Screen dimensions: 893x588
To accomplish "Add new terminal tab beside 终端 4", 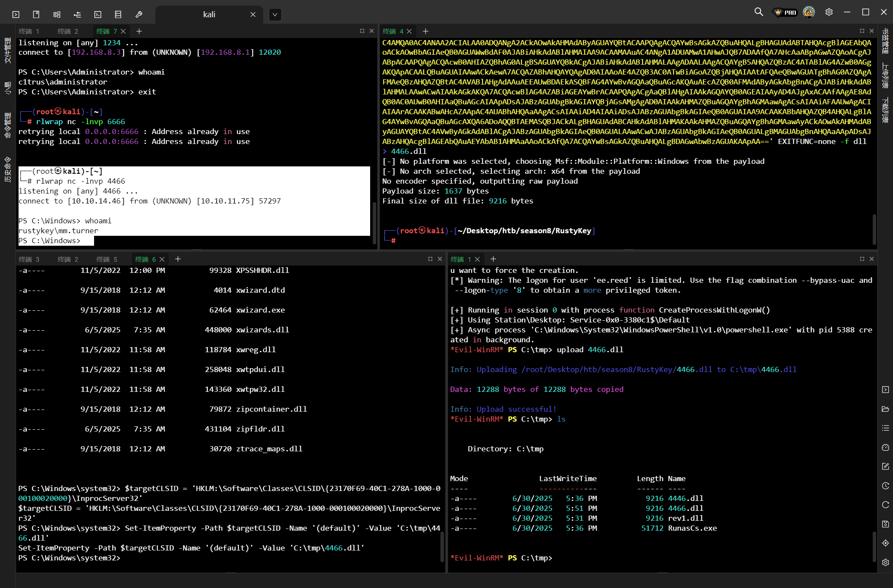I will coord(425,31).
